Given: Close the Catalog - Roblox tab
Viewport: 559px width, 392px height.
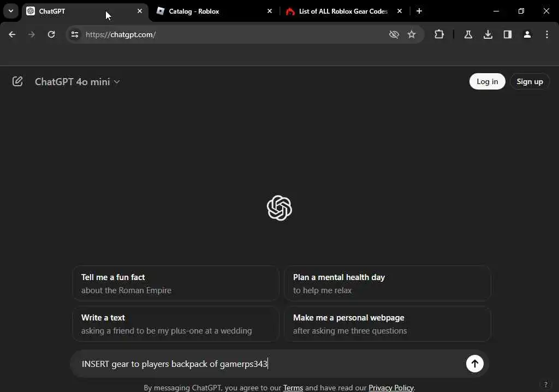Looking at the screenshot, I should click(270, 11).
